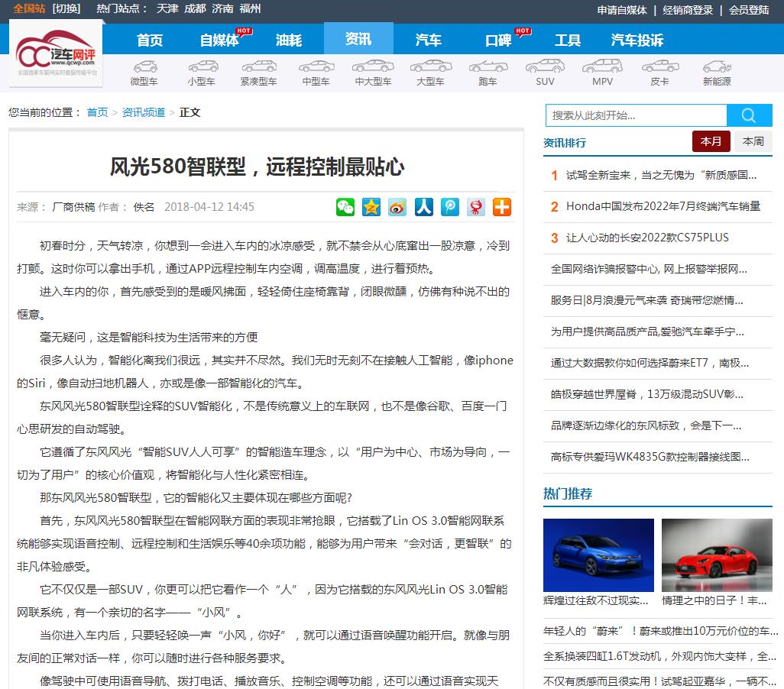This screenshot has height=689, width=784.
Task: Open 口碑 navigation item
Action: click(x=498, y=40)
